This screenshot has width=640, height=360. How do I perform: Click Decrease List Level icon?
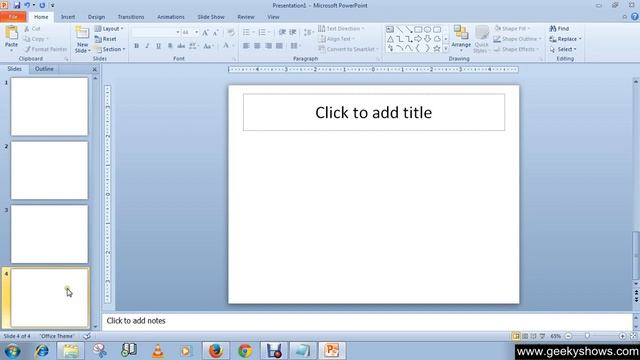click(282, 32)
